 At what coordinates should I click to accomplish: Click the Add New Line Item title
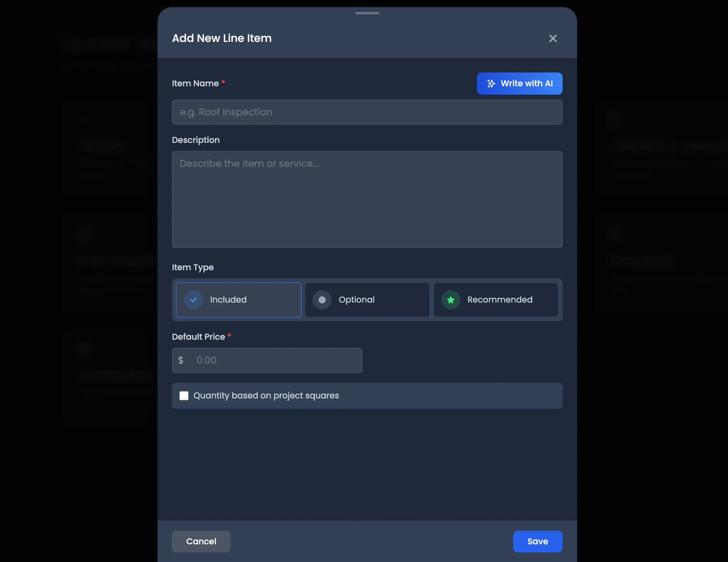(x=222, y=38)
